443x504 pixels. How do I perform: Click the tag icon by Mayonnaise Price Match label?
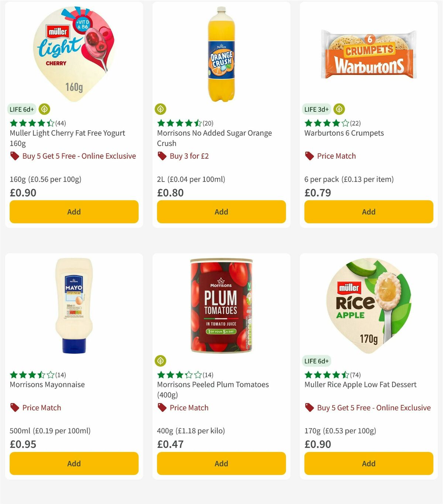(x=14, y=408)
